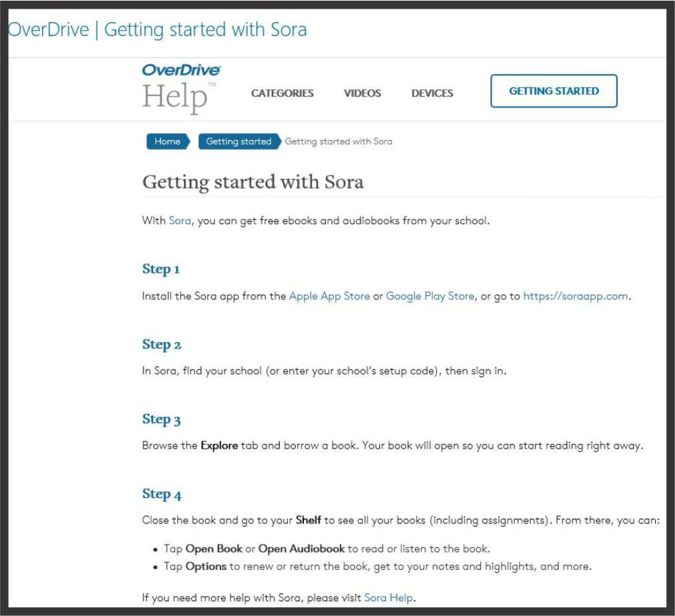
Task: Select 'Getting started with Sora' breadcrumb text
Action: pos(338,141)
